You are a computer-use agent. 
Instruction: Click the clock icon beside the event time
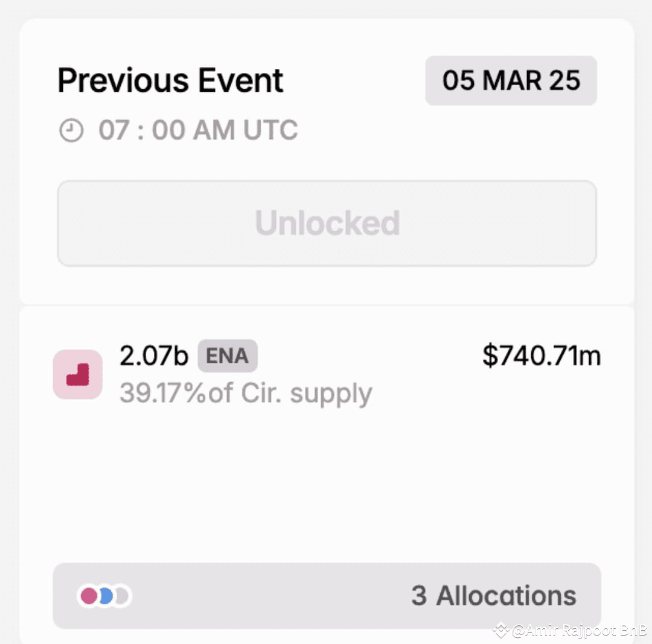click(72, 129)
